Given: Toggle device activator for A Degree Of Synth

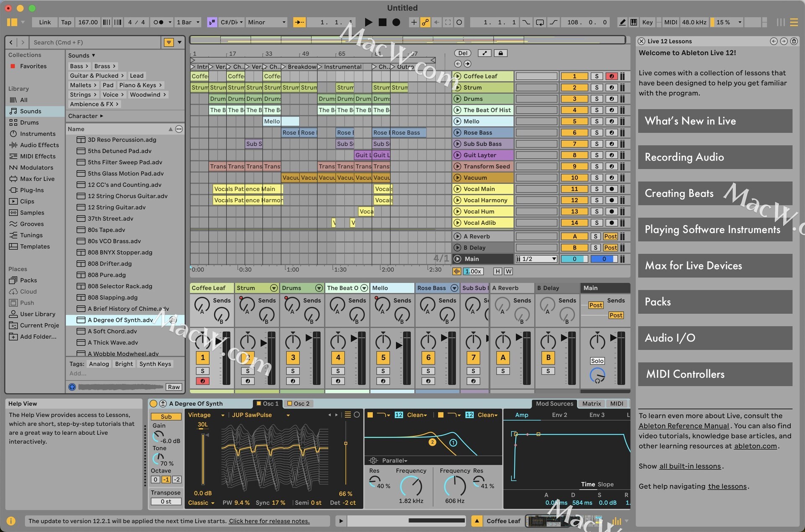Looking at the screenshot, I should point(153,403).
